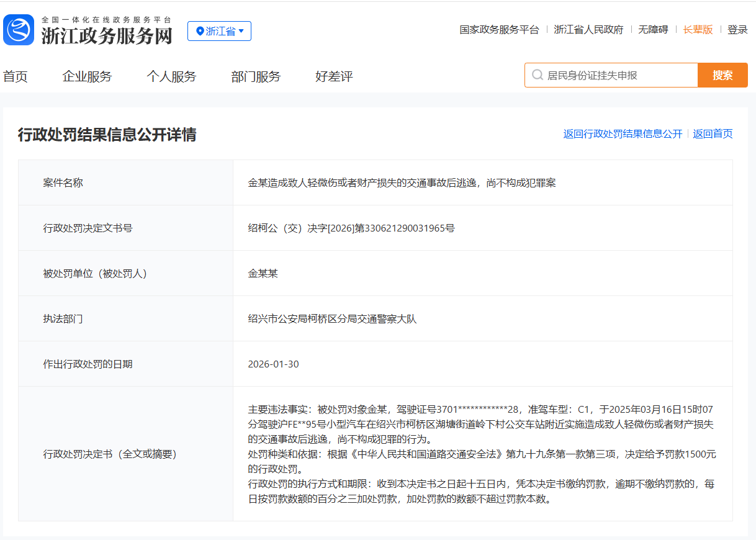This screenshot has height=540, width=756.
Task: Return via 返回行政处罚结果信息公开 link
Action: coord(621,133)
